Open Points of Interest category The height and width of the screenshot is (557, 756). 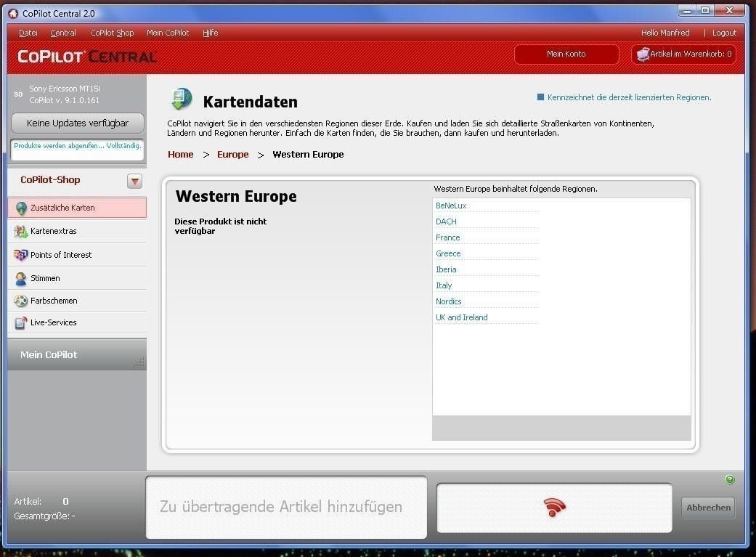click(x=77, y=255)
